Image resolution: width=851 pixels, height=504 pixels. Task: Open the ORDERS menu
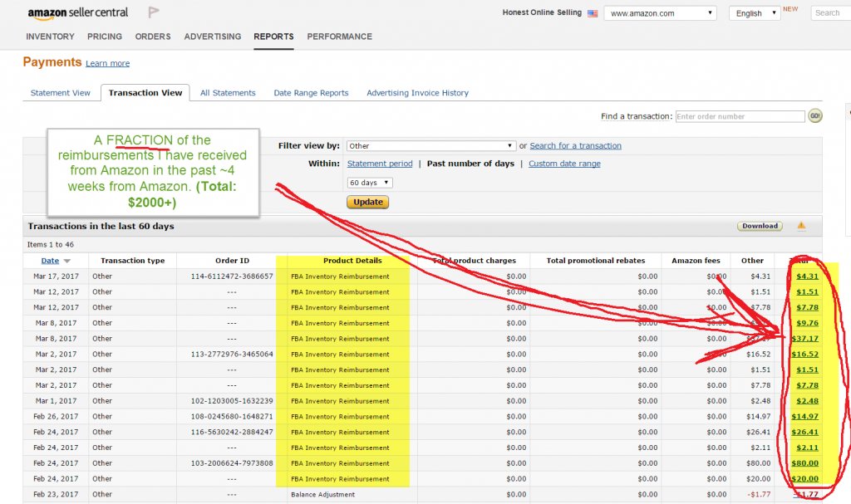click(153, 37)
